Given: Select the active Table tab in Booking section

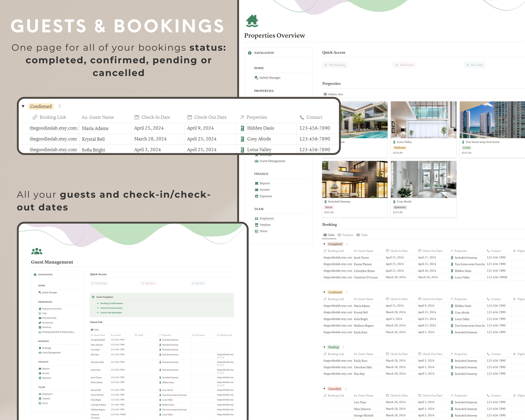Looking at the screenshot, I should pyautogui.click(x=329, y=235).
